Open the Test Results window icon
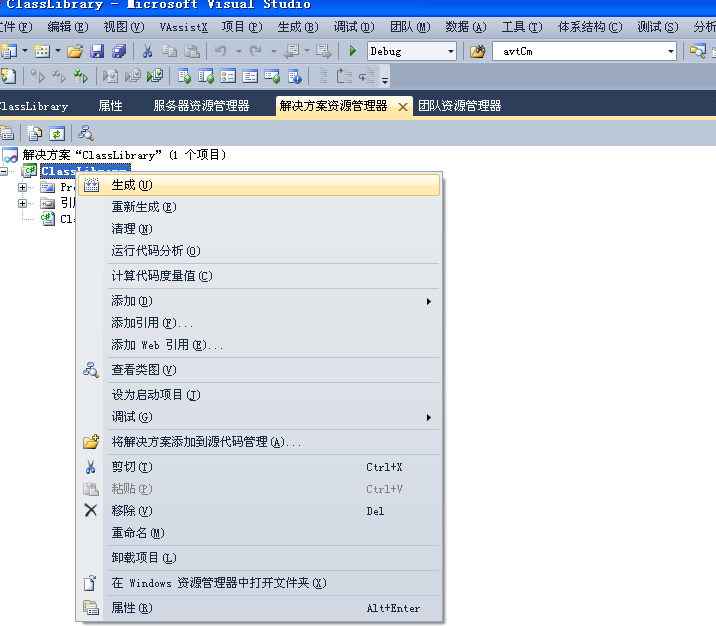Viewport: 716px width, 627px height. point(228,76)
